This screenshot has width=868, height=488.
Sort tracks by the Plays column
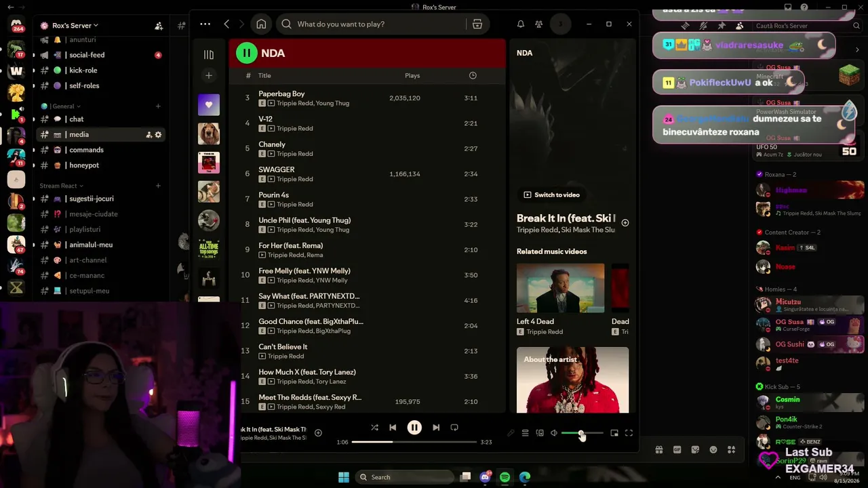412,76
